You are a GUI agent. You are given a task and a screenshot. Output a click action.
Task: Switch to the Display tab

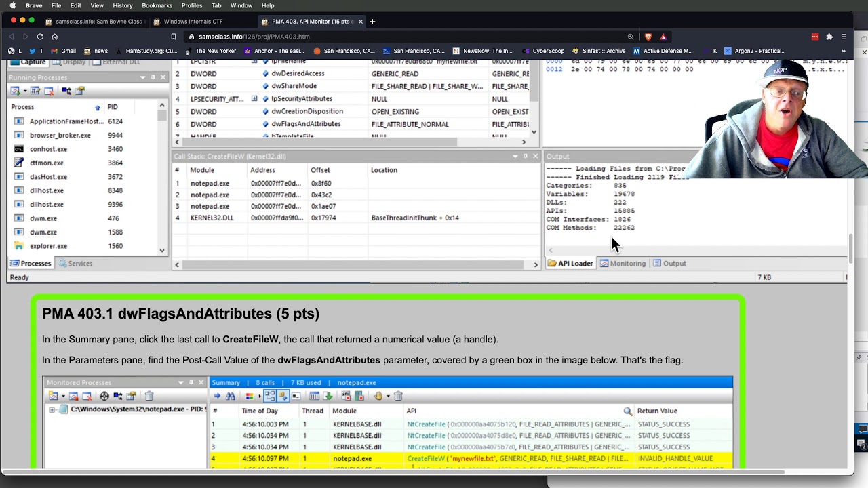[70, 62]
